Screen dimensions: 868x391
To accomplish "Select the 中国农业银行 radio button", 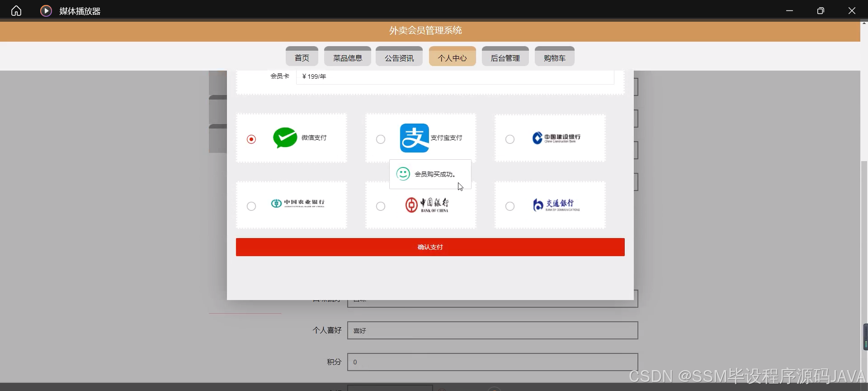I will [x=251, y=206].
